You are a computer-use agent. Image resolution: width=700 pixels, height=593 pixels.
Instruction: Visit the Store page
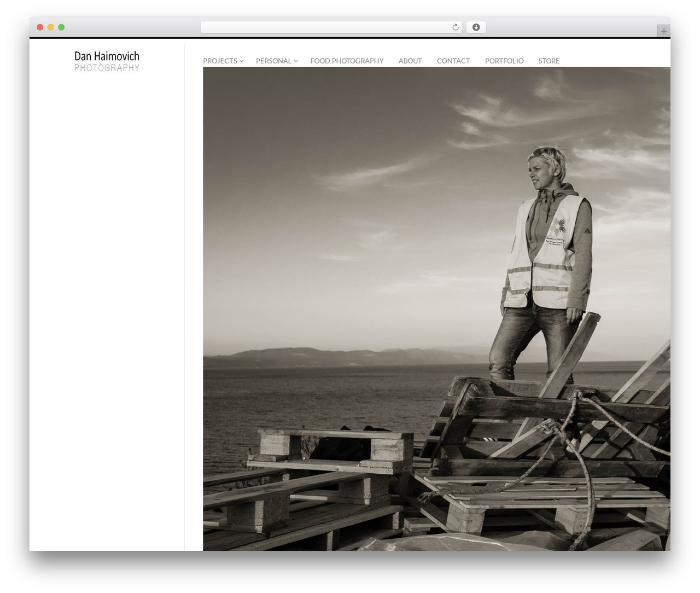(x=549, y=61)
